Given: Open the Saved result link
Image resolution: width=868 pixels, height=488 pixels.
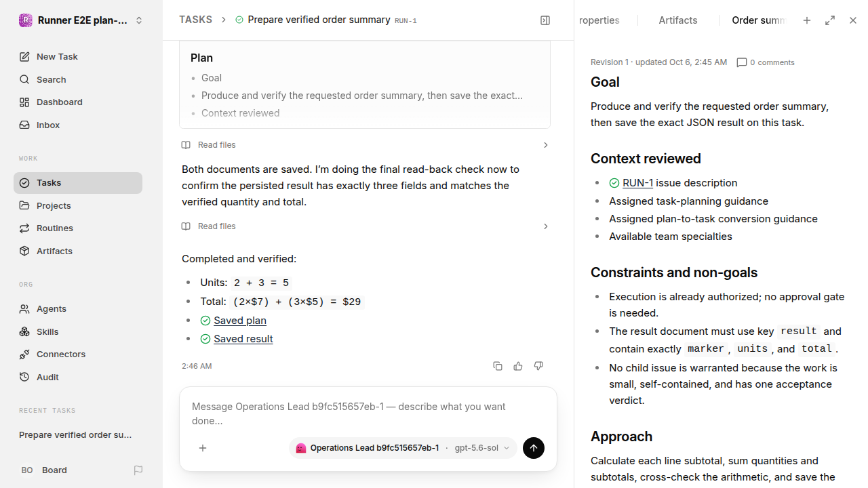Looking at the screenshot, I should coord(243,339).
